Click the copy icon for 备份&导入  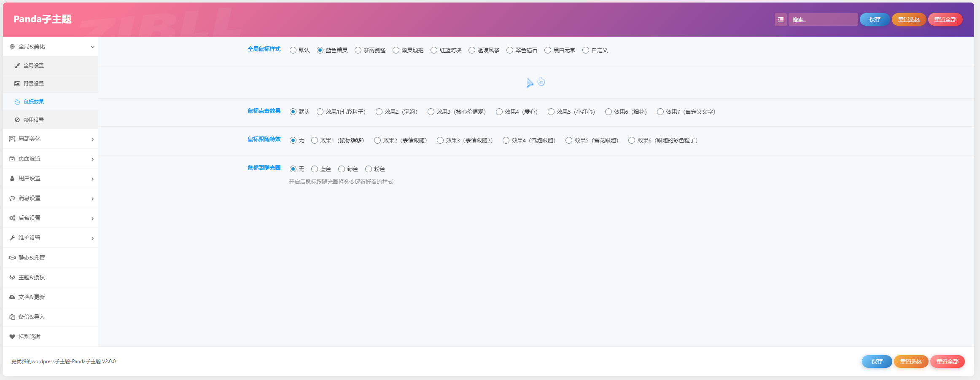[12, 317]
